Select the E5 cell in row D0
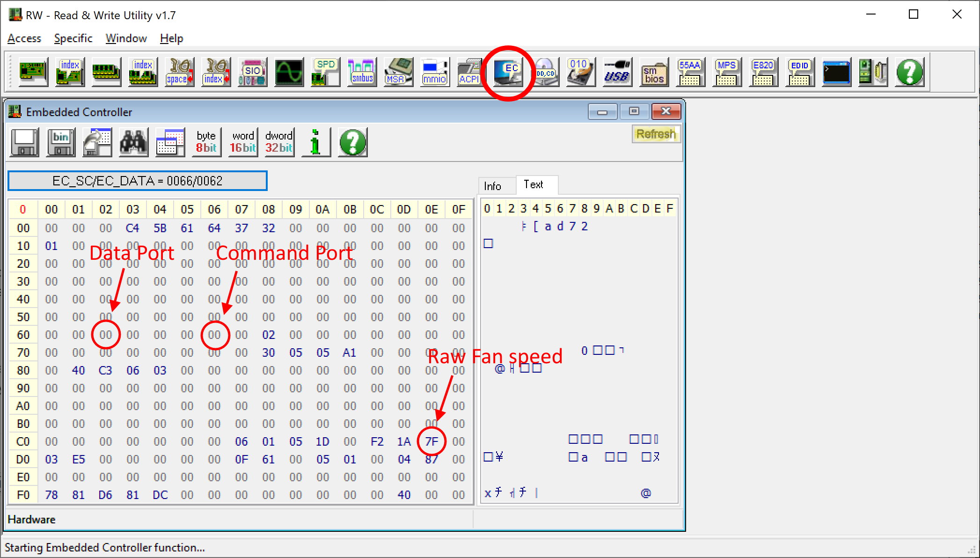 pos(79,459)
